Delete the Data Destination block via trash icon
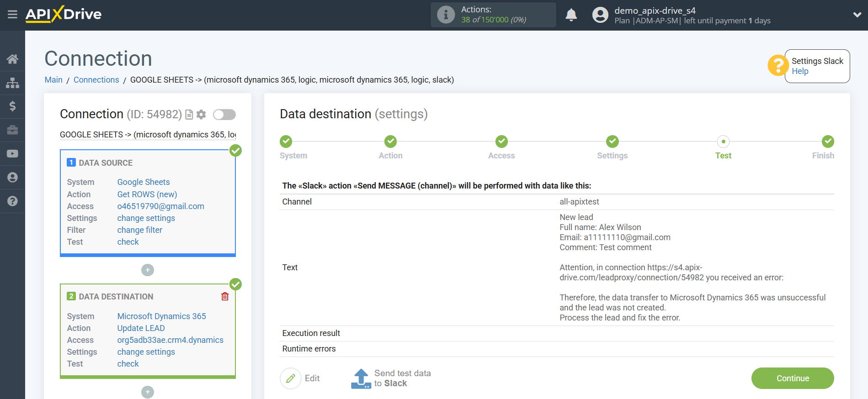Viewport: 868px width, 399px height. (225, 297)
